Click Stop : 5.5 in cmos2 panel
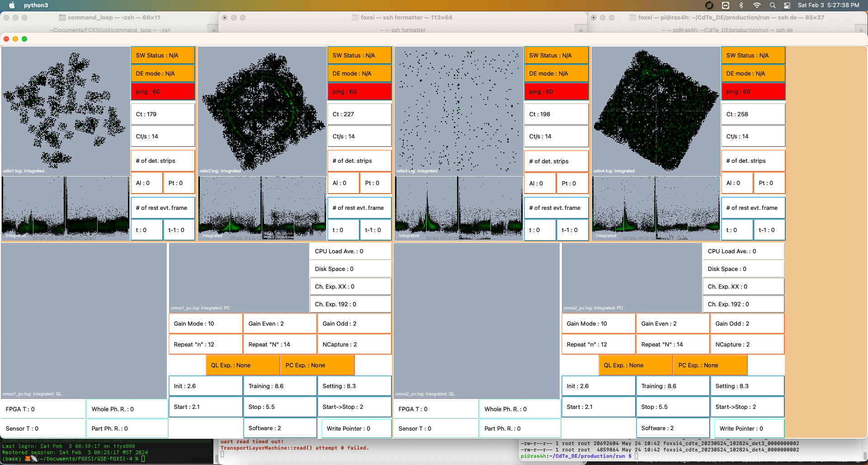Image resolution: width=868 pixels, height=465 pixels. click(673, 407)
